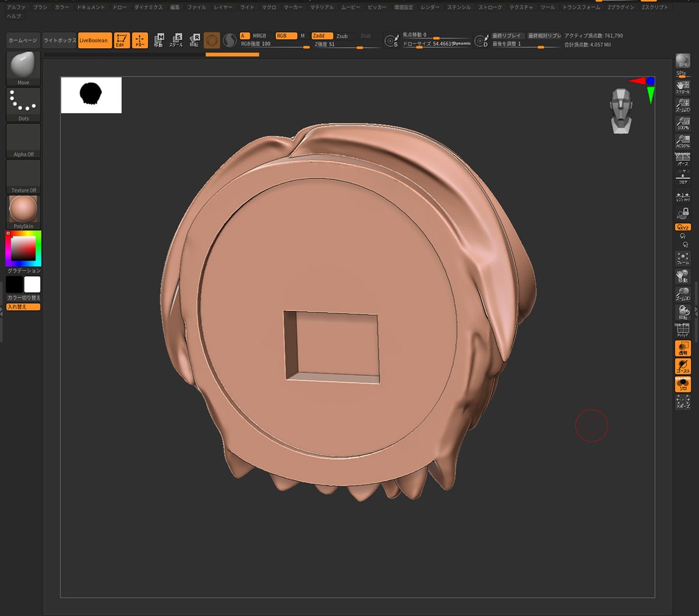Click the ズーム2D magnifier icon

(x=683, y=105)
